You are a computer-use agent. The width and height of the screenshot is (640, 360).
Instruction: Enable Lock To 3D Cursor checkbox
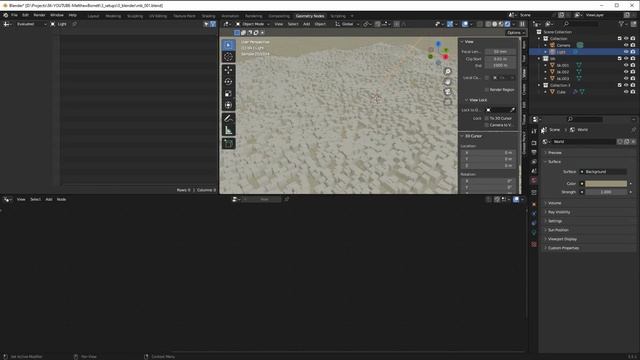point(487,118)
